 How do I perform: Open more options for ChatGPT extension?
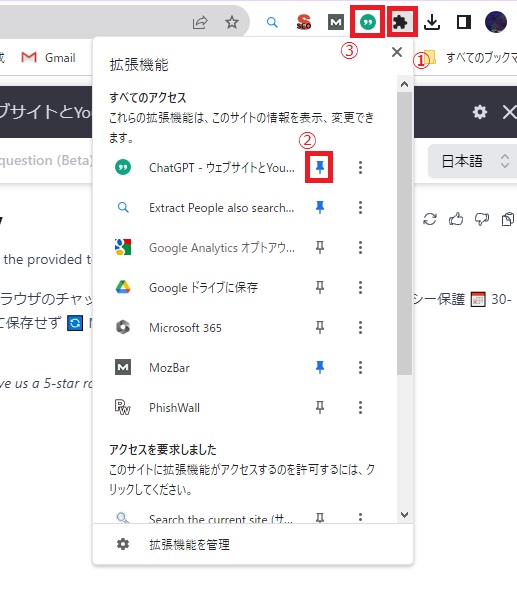pyautogui.click(x=360, y=167)
